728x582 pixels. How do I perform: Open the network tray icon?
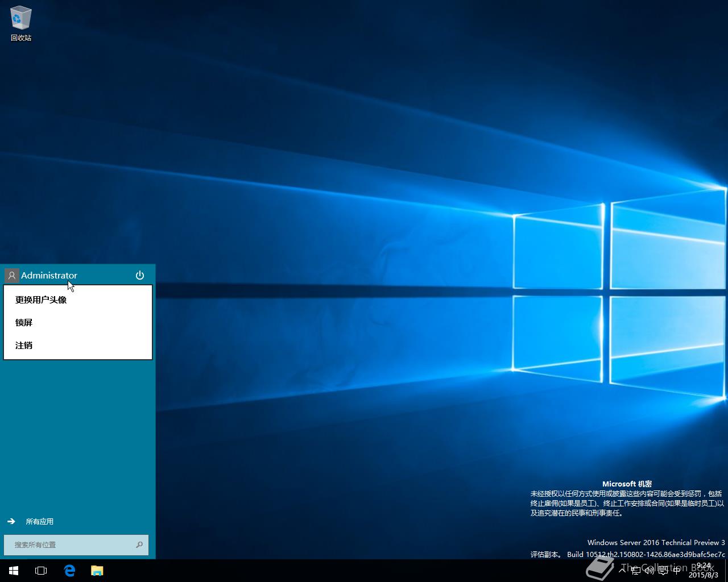(636, 571)
